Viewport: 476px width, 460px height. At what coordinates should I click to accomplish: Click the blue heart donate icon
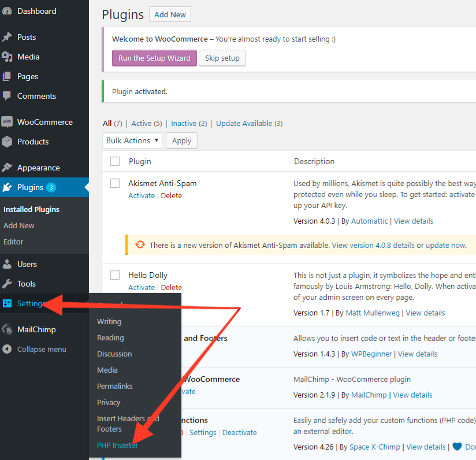(457, 447)
